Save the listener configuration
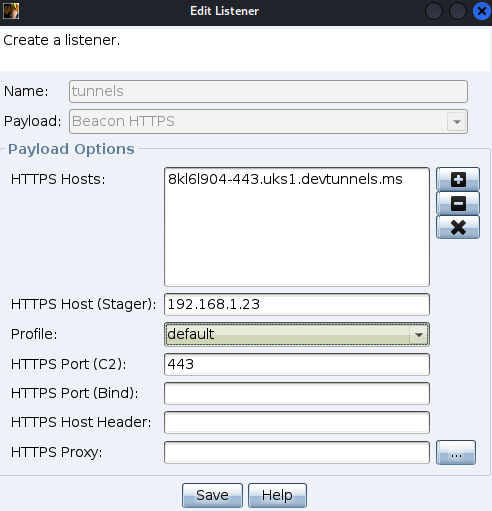This screenshot has height=511, width=492. (x=212, y=495)
